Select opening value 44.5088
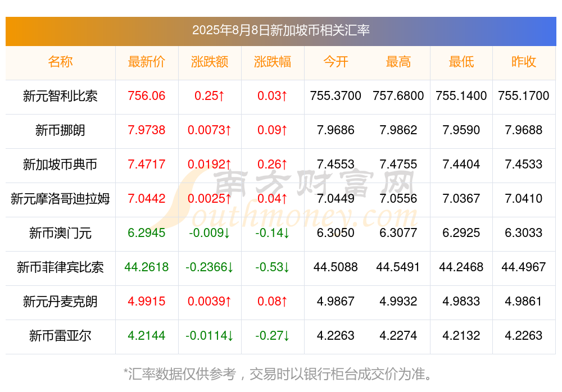Image resolution: width=562 pixels, height=392 pixels. coord(336,267)
